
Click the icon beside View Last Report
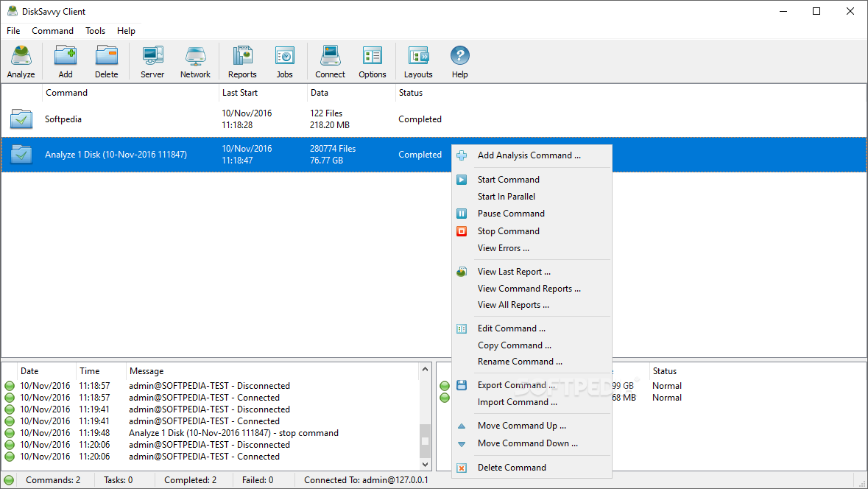(x=462, y=272)
